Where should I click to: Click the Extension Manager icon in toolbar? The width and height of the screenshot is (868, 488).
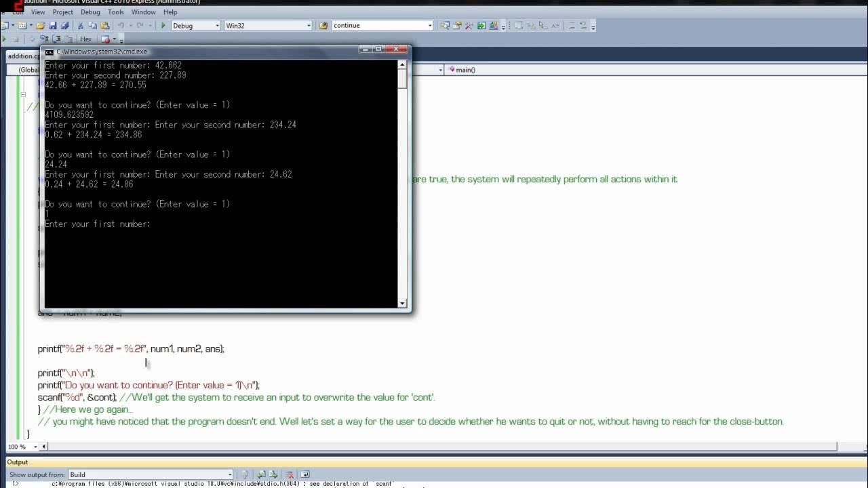[x=494, y=26]
